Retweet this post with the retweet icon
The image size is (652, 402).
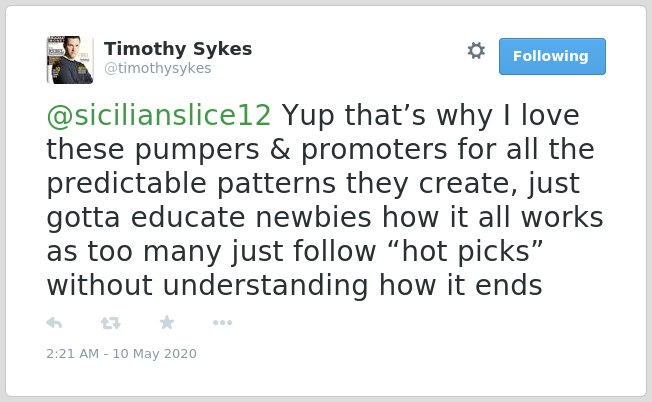(111, 323)
